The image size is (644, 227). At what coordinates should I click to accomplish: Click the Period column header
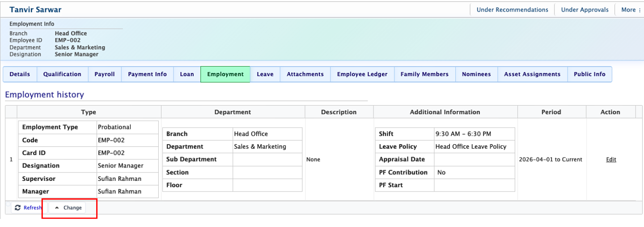(551, 112)
